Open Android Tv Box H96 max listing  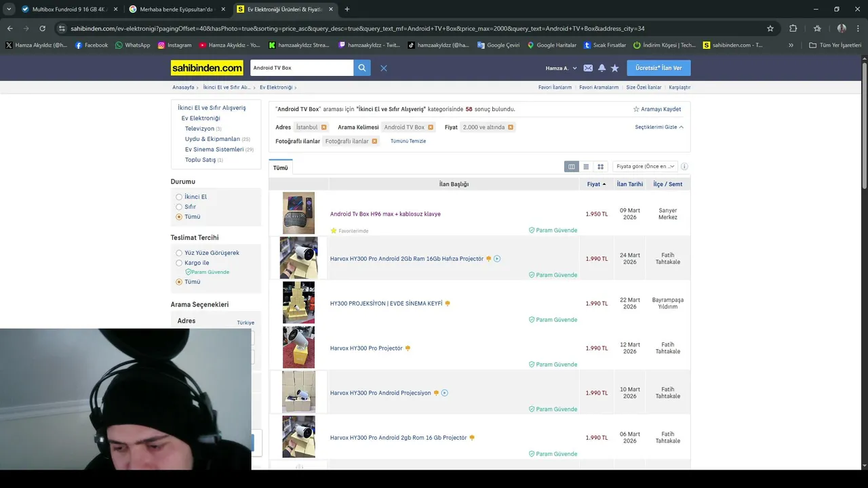point(385,214)
